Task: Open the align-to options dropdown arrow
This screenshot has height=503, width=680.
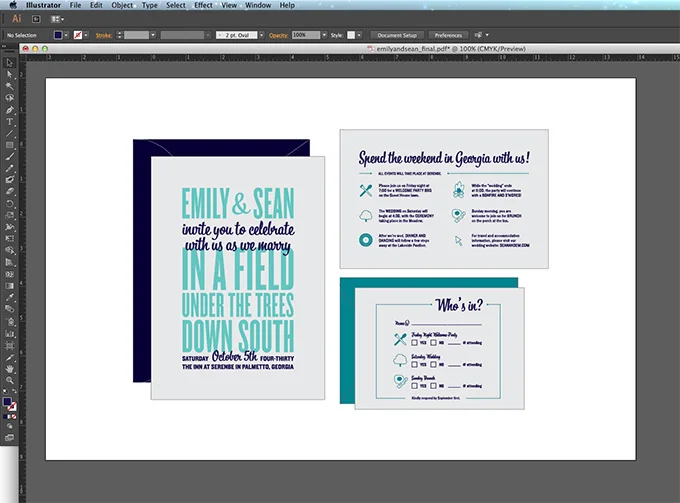Action: click(x=487, y=35)
